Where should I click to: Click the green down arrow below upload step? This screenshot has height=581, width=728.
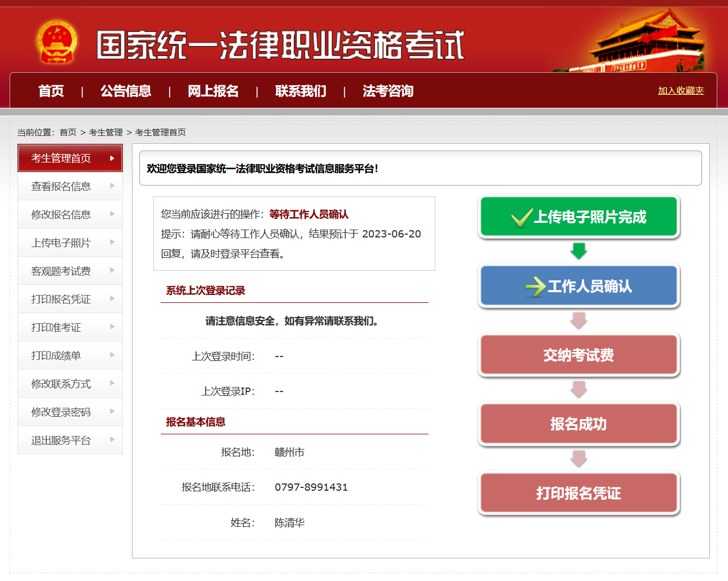tap(579, 251)
